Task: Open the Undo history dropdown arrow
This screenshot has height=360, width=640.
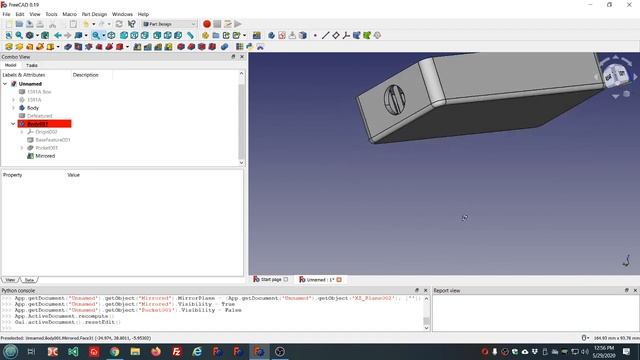Action: tap(93, 24)
